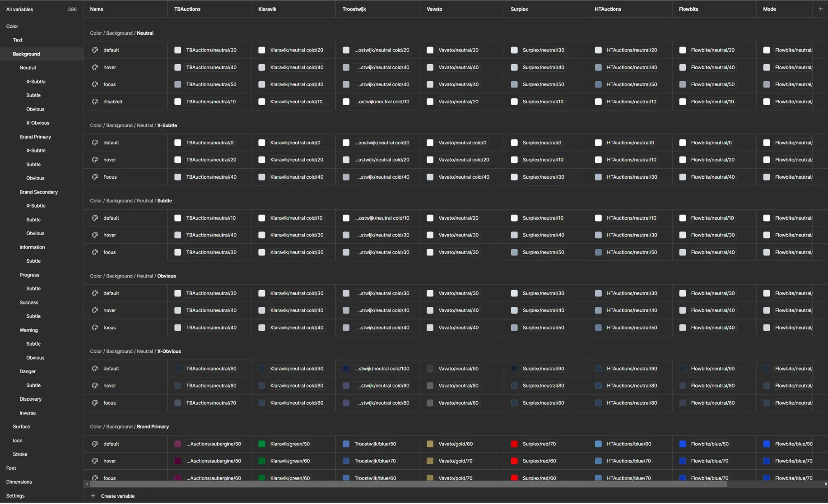828x504 pixels.
Task: Click color icon of Brand Primary 'hover' row
Action: (x=95, y=461)
